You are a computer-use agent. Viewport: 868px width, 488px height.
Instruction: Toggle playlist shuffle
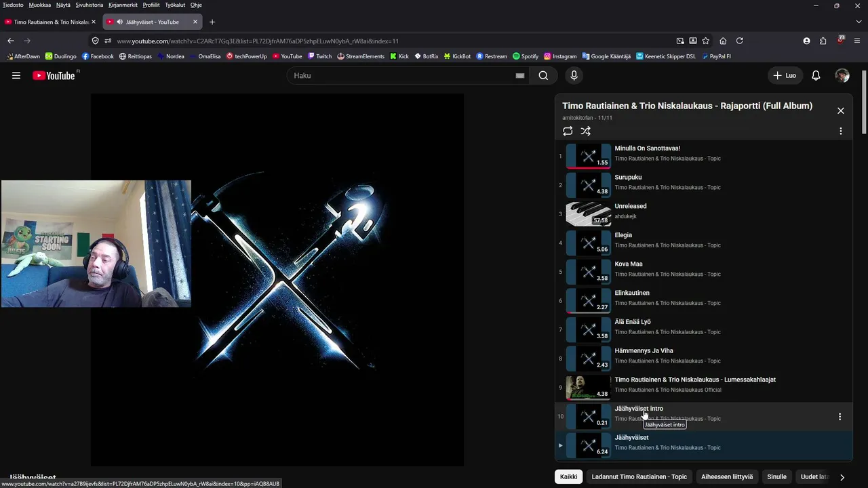586,131
